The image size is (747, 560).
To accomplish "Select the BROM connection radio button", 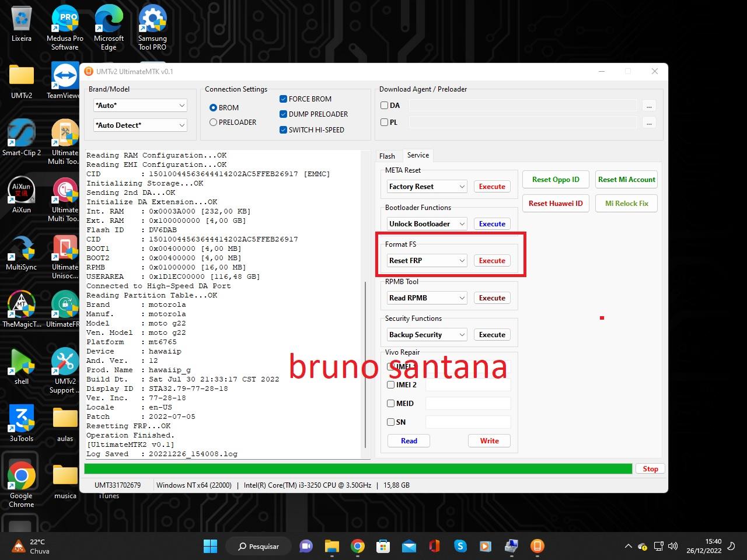I will [213, 107].
